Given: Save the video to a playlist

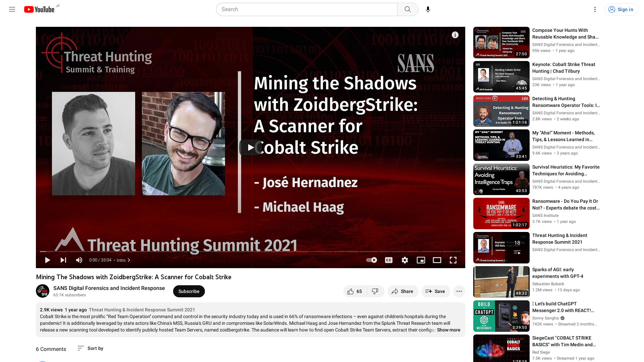Looking at the screenshot, I should click(x=435, y=291).
